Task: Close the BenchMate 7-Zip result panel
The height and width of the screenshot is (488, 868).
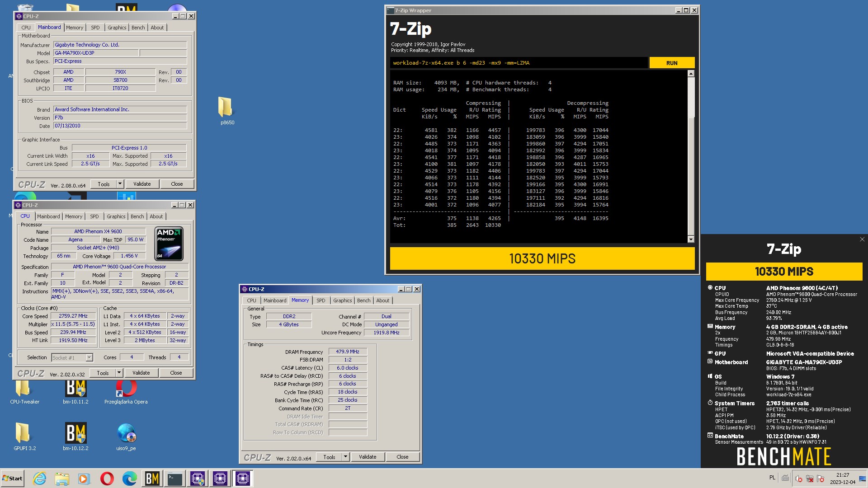Action: click(862, 239)
